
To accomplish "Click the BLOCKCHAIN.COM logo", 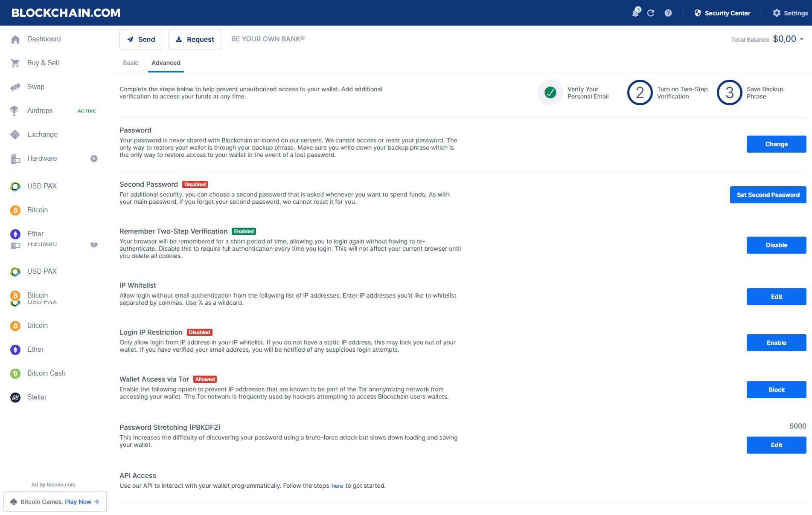I will point(66,13).
